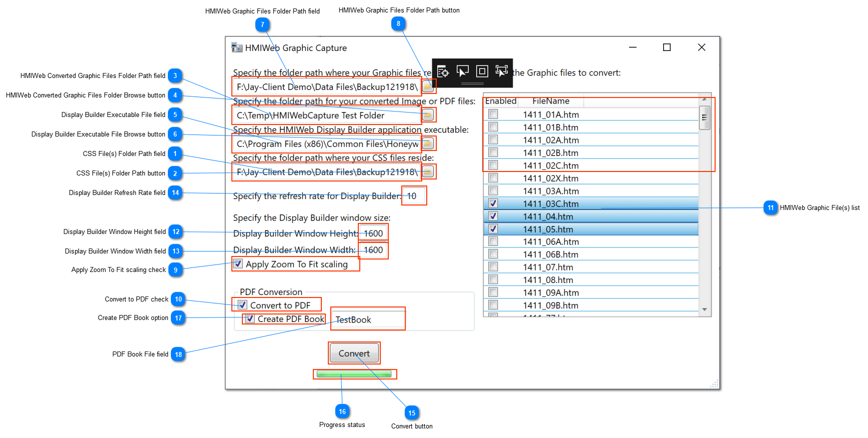The height and width of the screenshot is (438, 868).
Task: Sort by the Enabled column header
Action: (501, 101)
